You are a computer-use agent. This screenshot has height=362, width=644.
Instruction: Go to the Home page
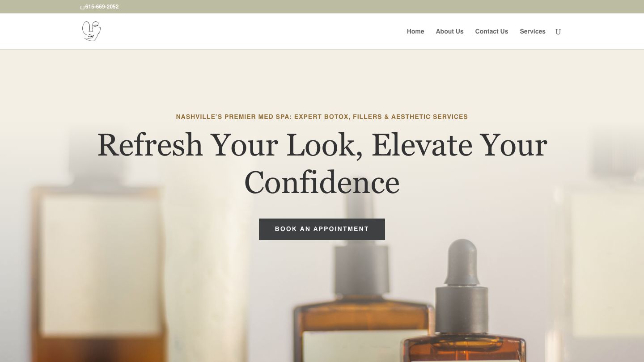415,31
